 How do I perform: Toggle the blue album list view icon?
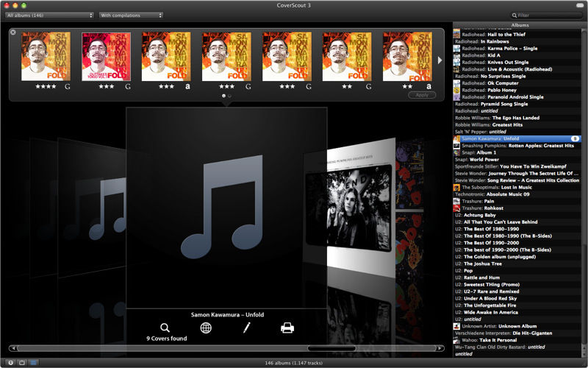coord(33,363)
